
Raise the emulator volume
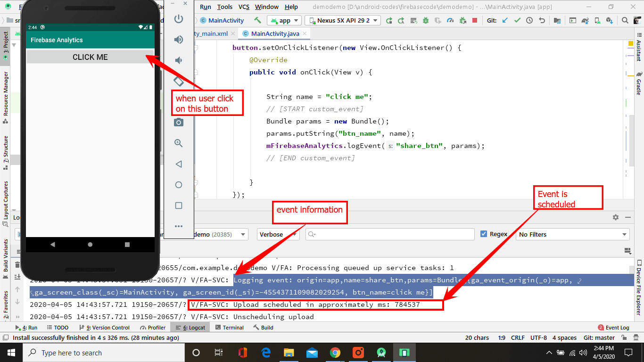pyautogui.click(x=179, y=40)
